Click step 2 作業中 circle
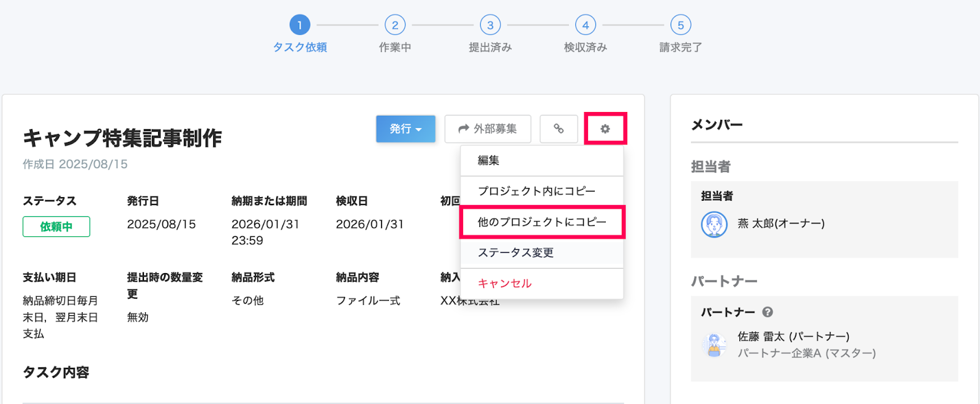 click(x=395, y=25)
